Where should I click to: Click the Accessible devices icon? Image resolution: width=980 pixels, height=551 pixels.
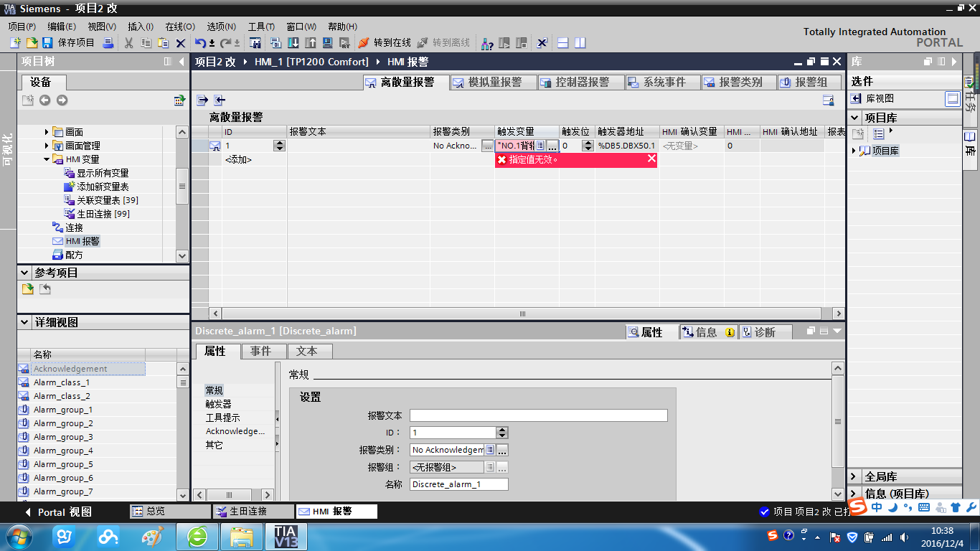(487, 43)
